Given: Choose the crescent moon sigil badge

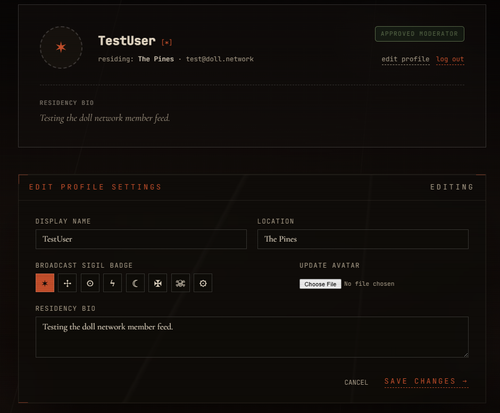Looking at the screenshot, I should point(135,283).
